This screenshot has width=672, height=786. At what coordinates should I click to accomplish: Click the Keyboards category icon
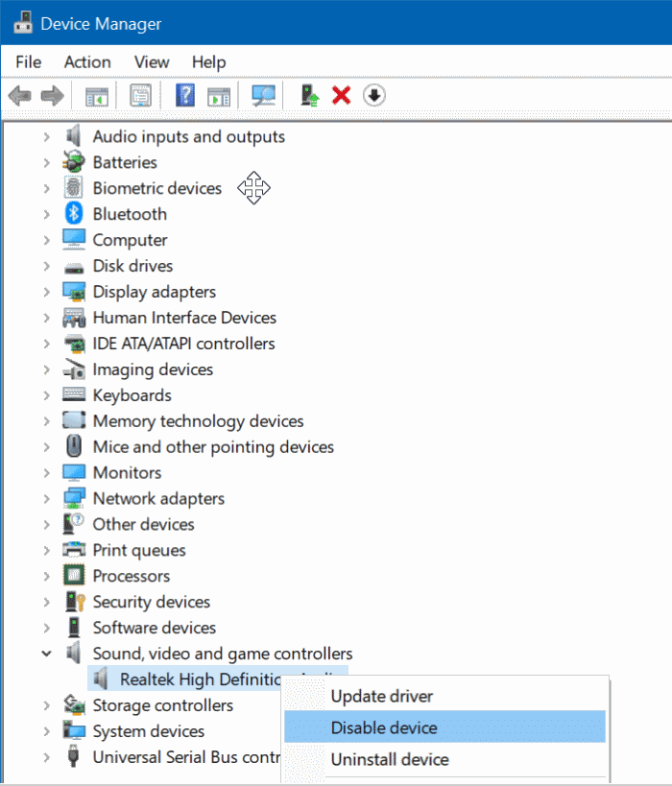tap(74, 394)
